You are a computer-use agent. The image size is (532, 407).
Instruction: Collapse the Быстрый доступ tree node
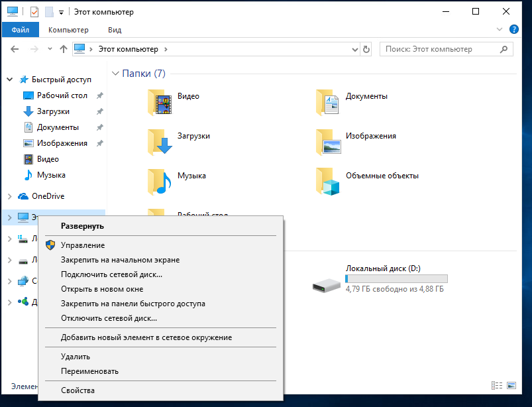pos(10,80)
